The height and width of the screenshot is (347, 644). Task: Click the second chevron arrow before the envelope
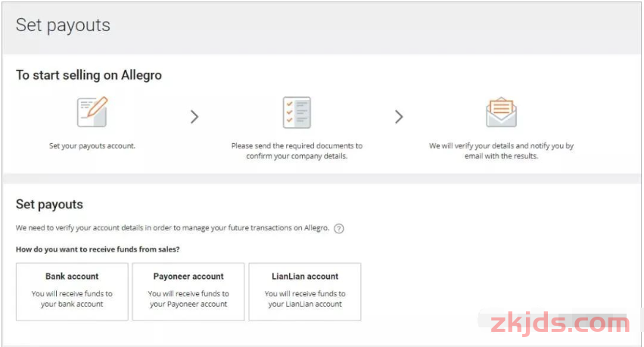[399, 117]
